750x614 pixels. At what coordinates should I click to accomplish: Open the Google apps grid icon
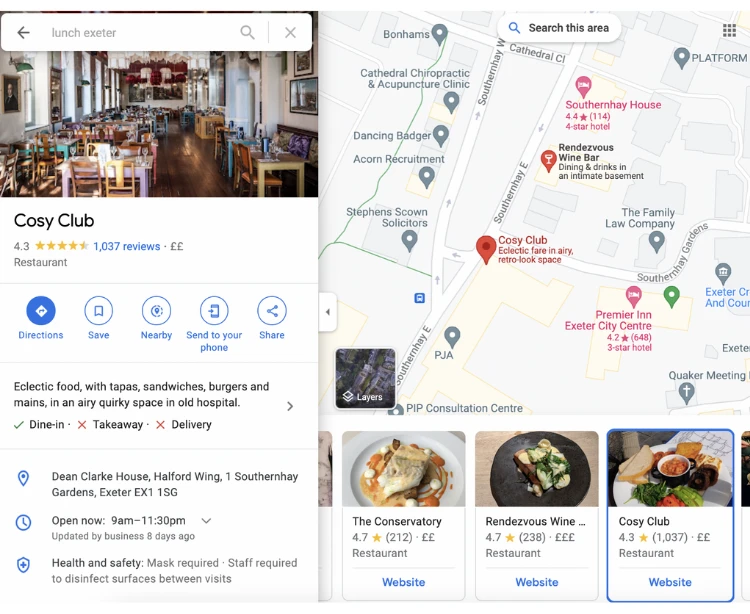point(729,30)
